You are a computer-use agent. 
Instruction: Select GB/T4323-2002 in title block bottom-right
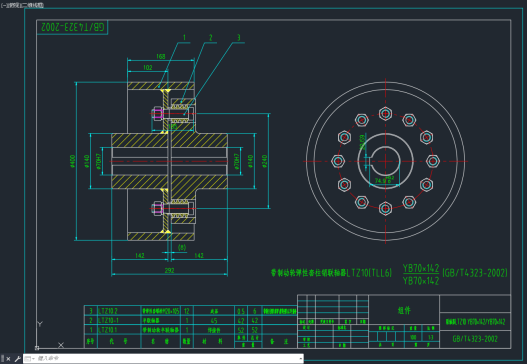coord(475,339)
